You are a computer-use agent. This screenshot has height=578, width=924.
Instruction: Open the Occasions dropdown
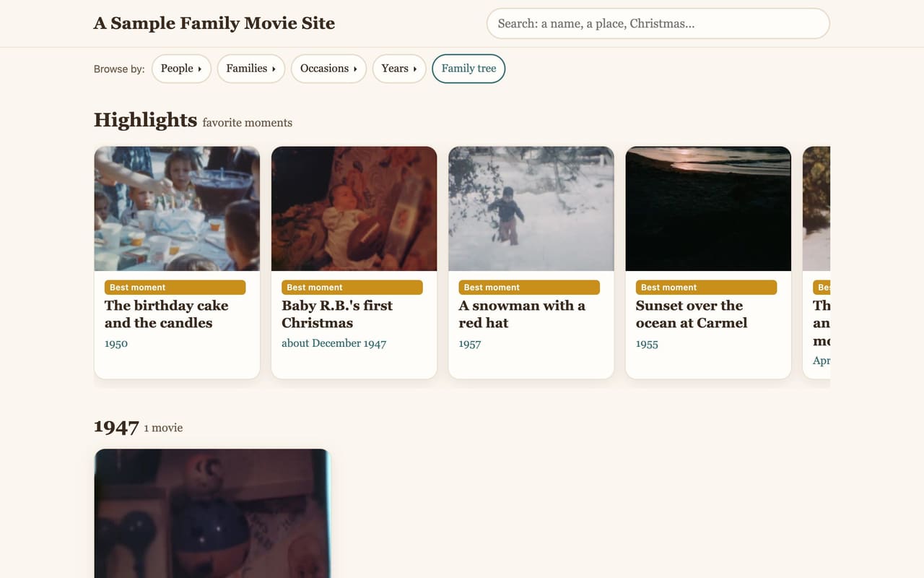click(x=328, y=69)
